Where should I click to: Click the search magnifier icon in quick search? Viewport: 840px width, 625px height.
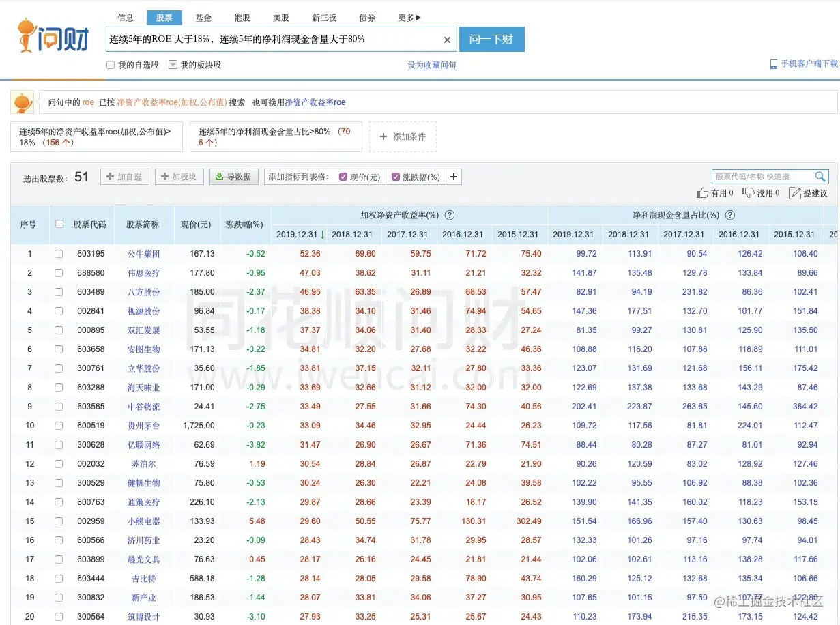820,176
